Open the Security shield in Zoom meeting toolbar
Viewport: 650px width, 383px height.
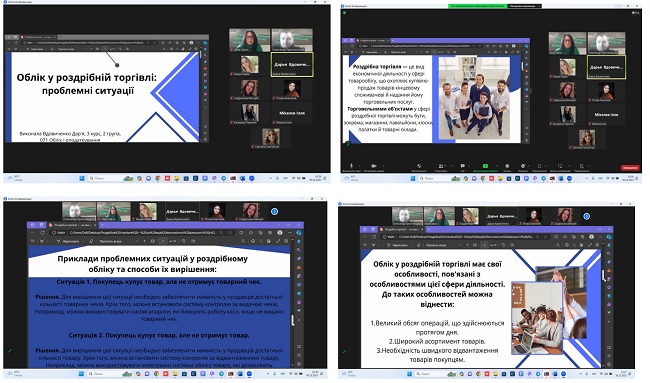click(x=419, y=166)
